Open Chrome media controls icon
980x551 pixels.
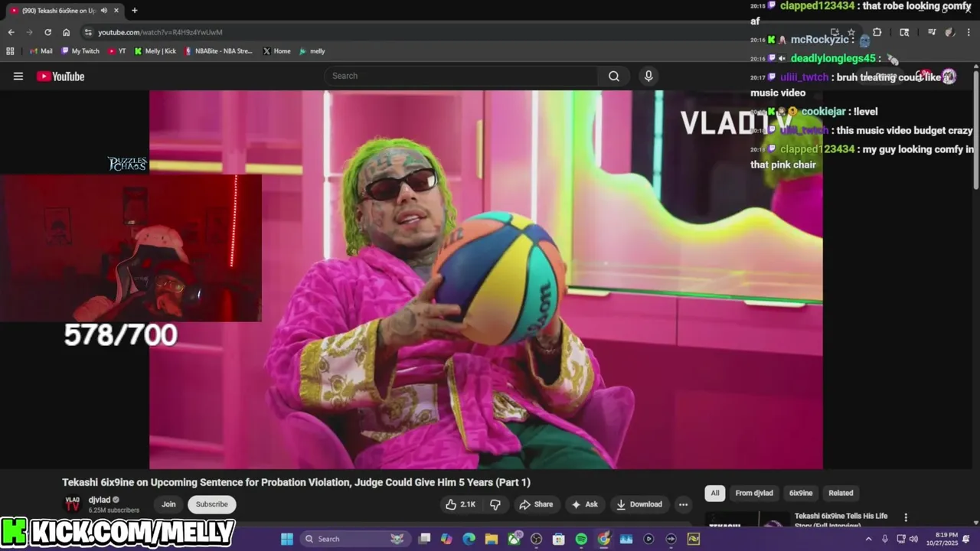click(x=932, y=32)
